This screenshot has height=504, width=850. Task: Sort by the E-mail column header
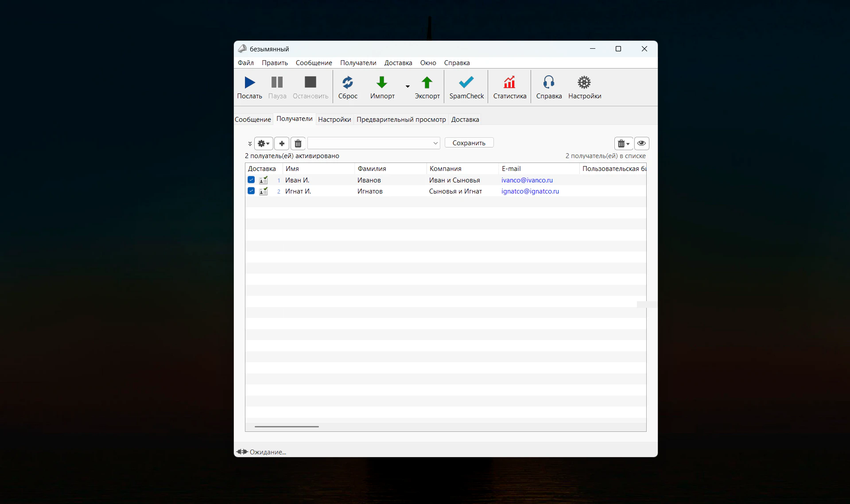[x=539, y=169]
